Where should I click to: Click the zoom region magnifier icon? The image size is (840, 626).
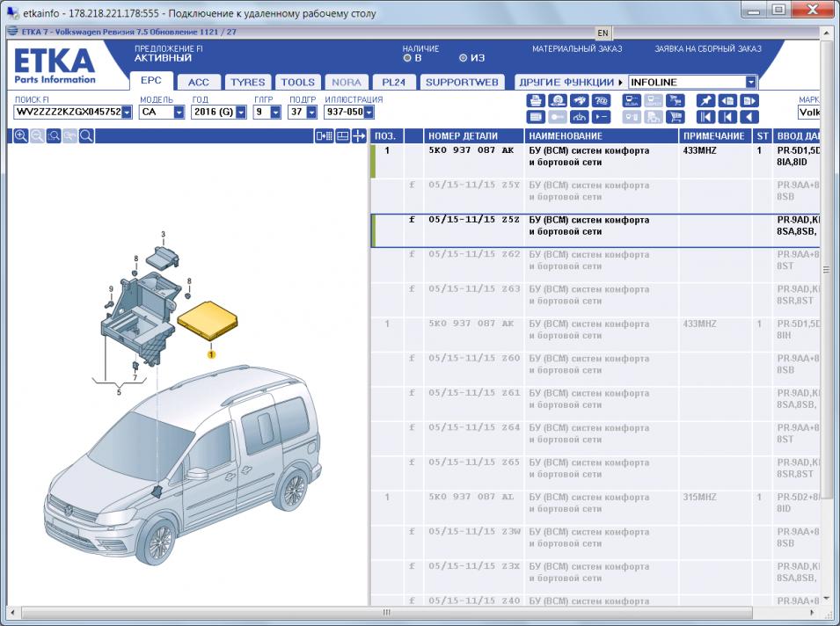54,136
